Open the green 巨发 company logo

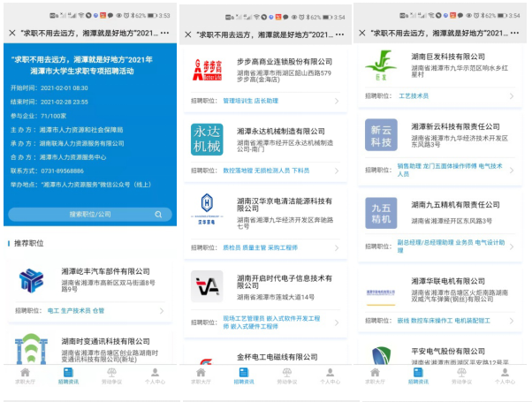coord(381,65)
